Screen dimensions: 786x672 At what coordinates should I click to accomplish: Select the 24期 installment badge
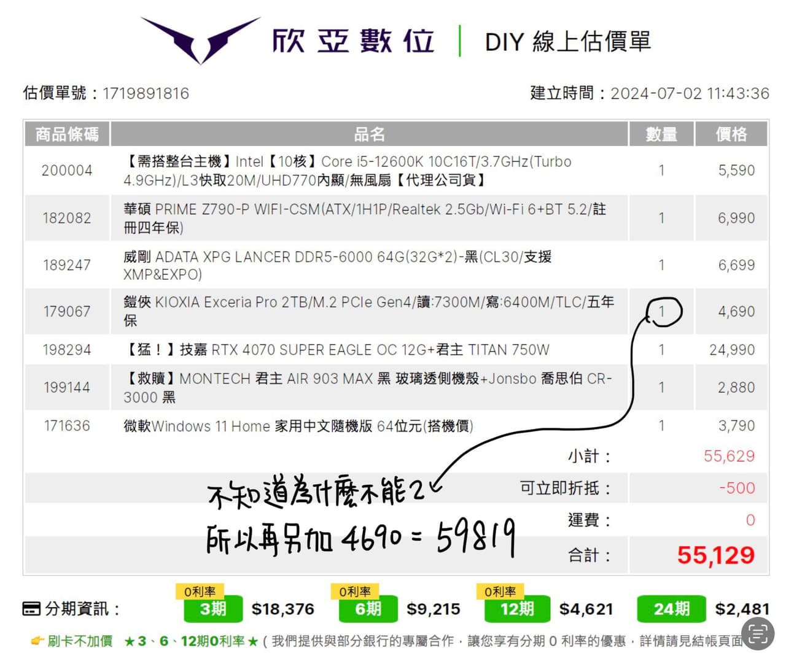[671, 609]
